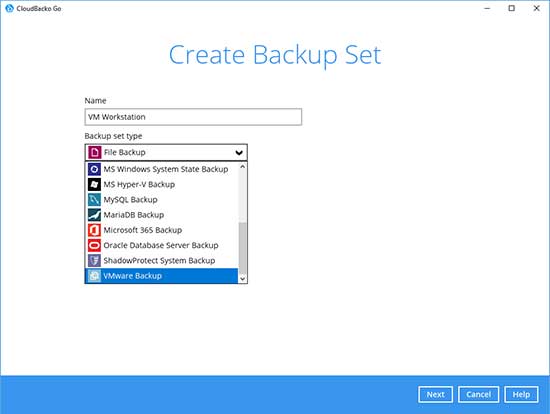Close the CloudBacko Go window
Viewport: 550px width, 414px height.
click(x=536, y=8)
